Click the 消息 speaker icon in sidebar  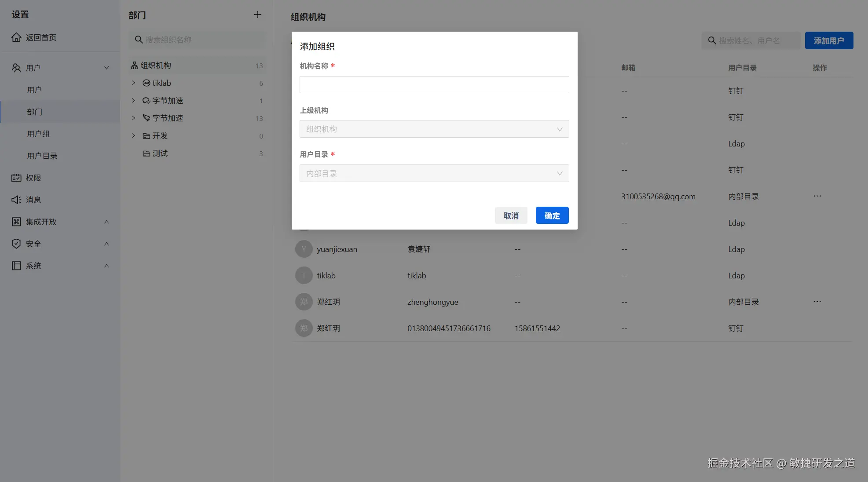point(16,200)
